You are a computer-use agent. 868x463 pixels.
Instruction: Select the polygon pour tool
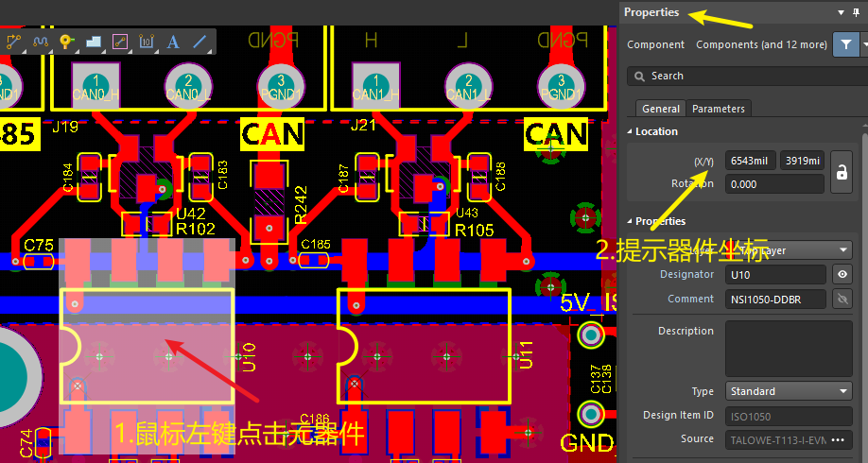point(93,42)
